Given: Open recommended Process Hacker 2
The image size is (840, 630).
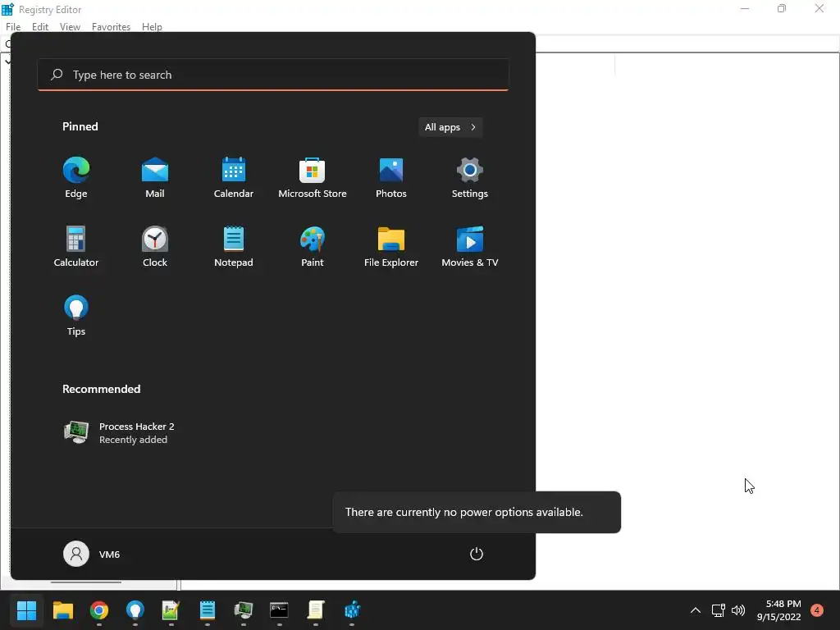Looking at the screenshot, I should [x=120, y=432].
